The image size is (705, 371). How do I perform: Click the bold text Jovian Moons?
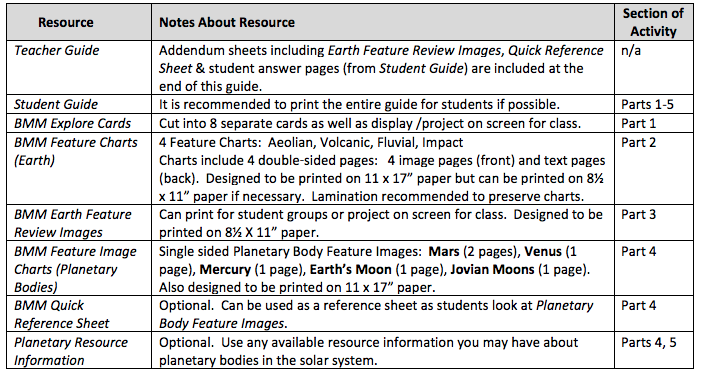tap(492, 269)
